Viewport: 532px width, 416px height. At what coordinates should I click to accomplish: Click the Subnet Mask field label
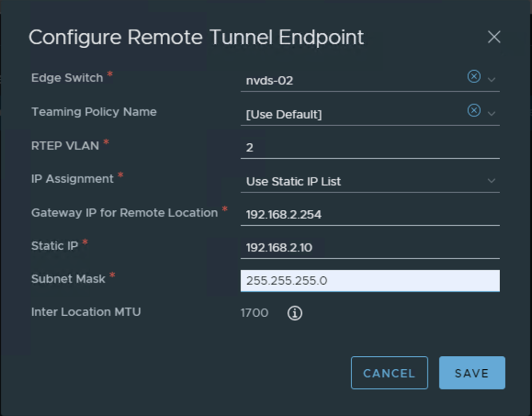click(x=68, y=279)
